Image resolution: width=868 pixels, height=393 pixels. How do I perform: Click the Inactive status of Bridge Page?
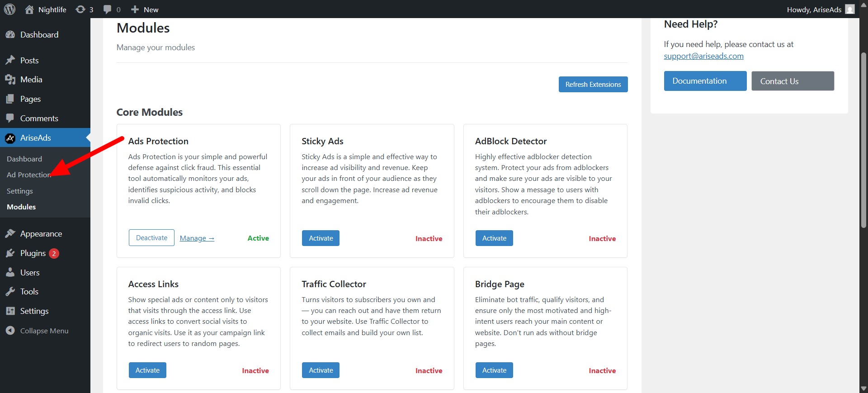(x=602, y=371)
